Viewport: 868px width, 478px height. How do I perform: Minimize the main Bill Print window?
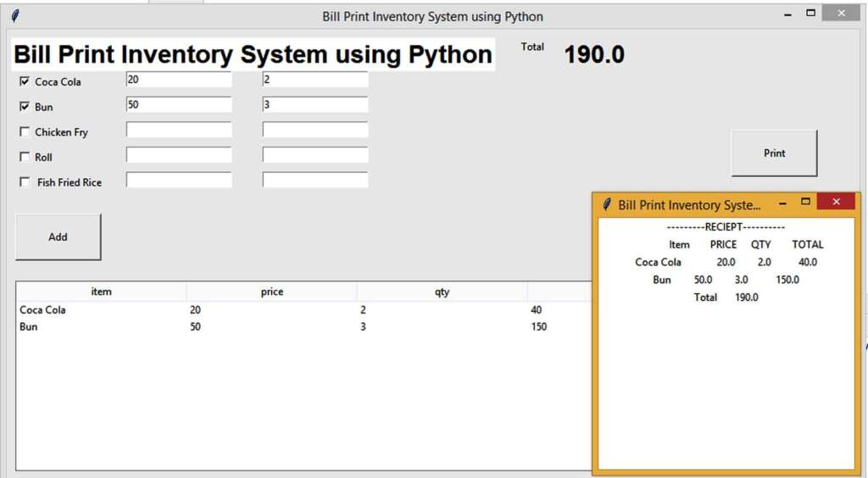click(x=787, y=14)
